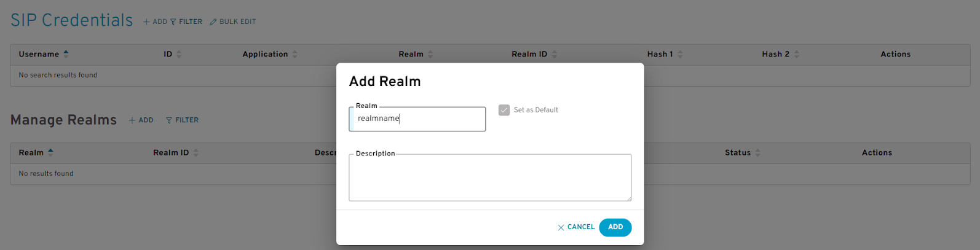Image resolution: width=980 pixels, height=250 pixels.
Task: Click the SIP Credentials Actions column header
Action: 895,54
